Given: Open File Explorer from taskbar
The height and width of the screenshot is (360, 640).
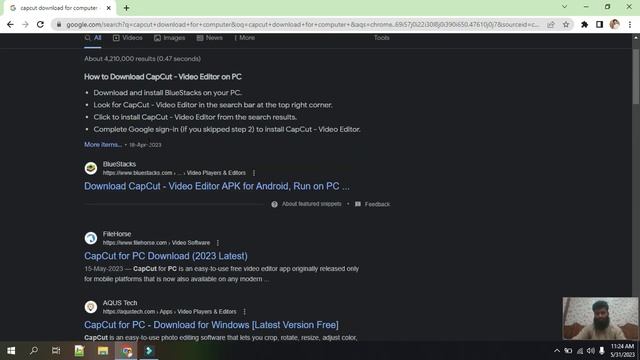Looking at the screenshot, I should pyautogui.click(x=103, y=351).
